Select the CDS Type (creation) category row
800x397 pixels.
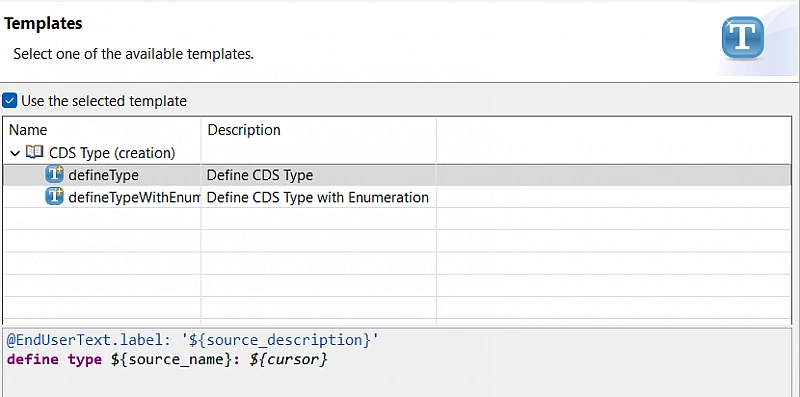pos(397,153)
